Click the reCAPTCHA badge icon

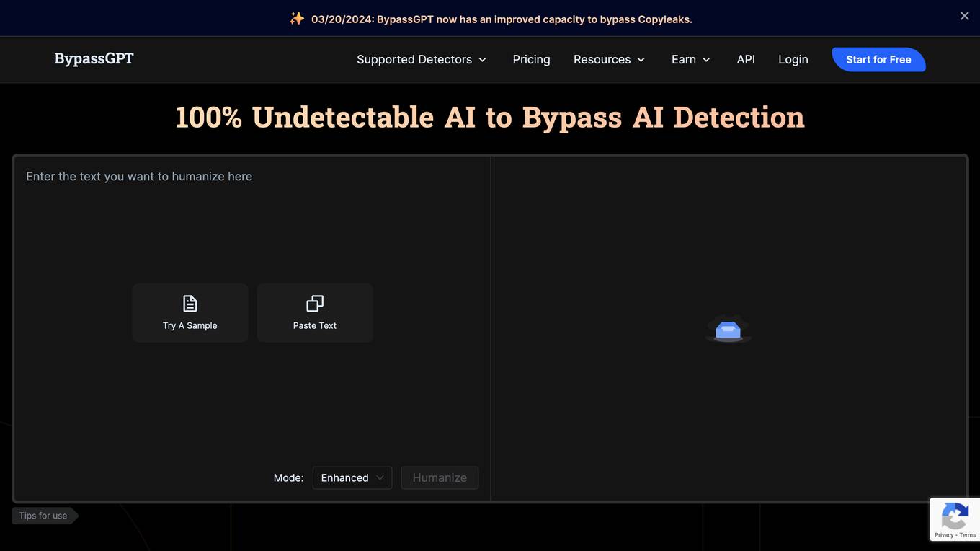(954, 516)
